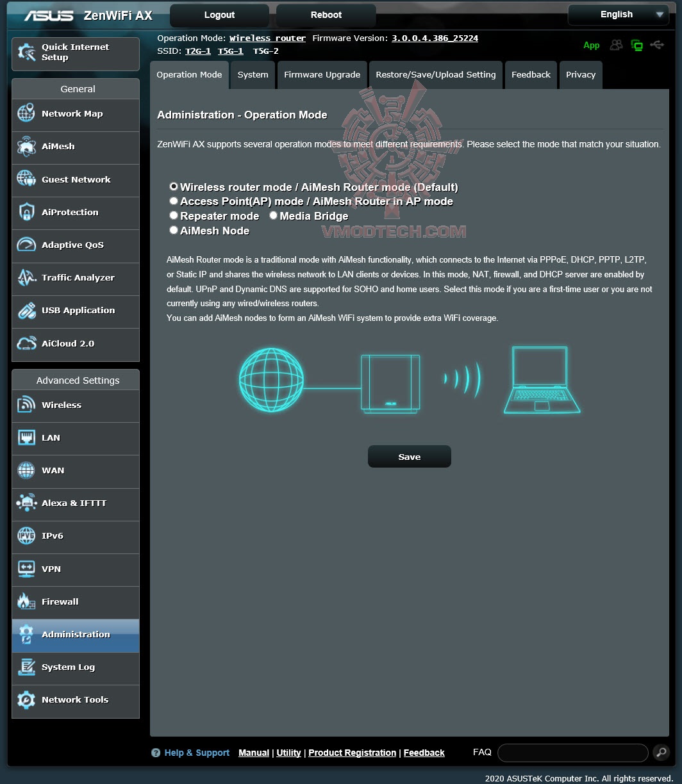
Task: Open the Firmware Upgrade tab
Action: [x=322, y=75]
